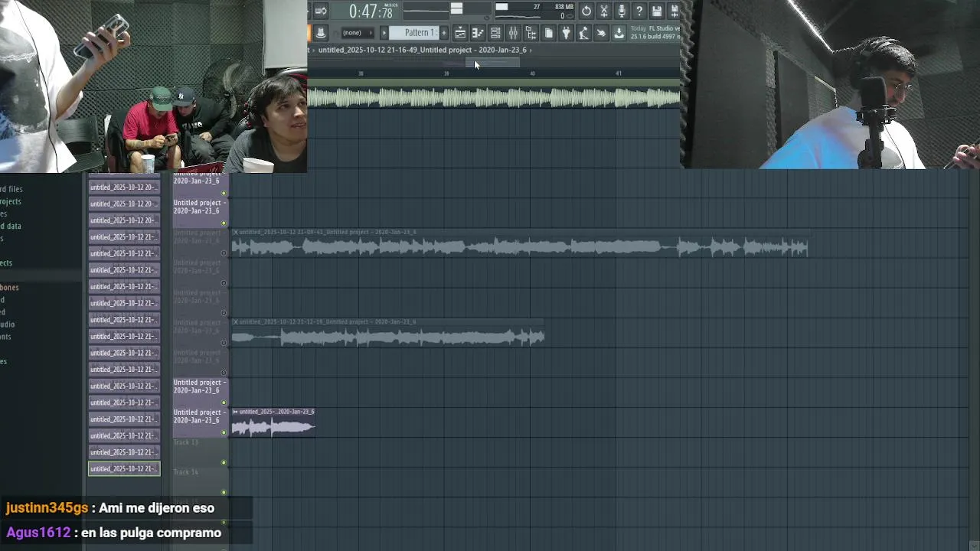Open help with the question mark icon
980x551 pixels.
click(x=639, y=11)
